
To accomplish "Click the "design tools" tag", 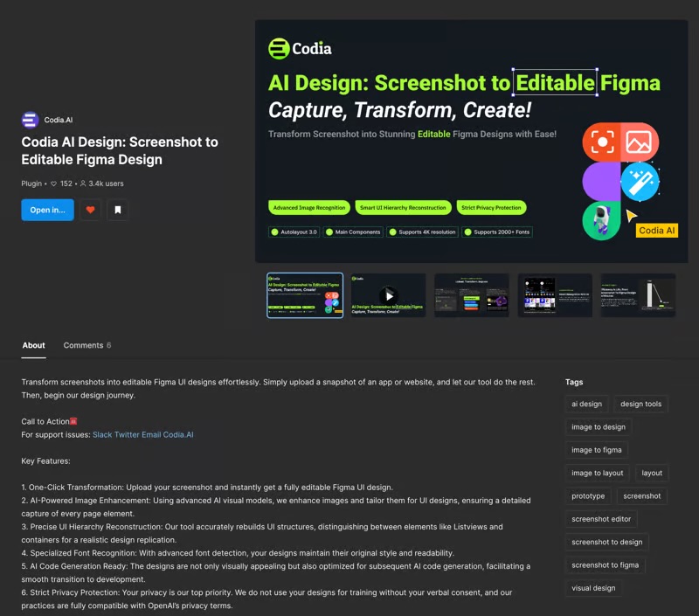I will click(x=641, y=404).
